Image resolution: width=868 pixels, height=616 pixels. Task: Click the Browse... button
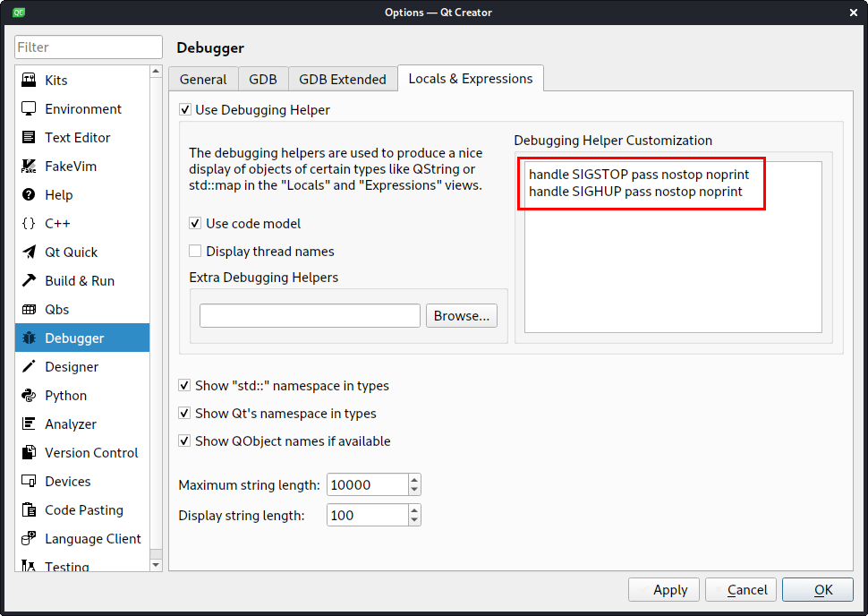pyautogui.click(x=462, y=316)
